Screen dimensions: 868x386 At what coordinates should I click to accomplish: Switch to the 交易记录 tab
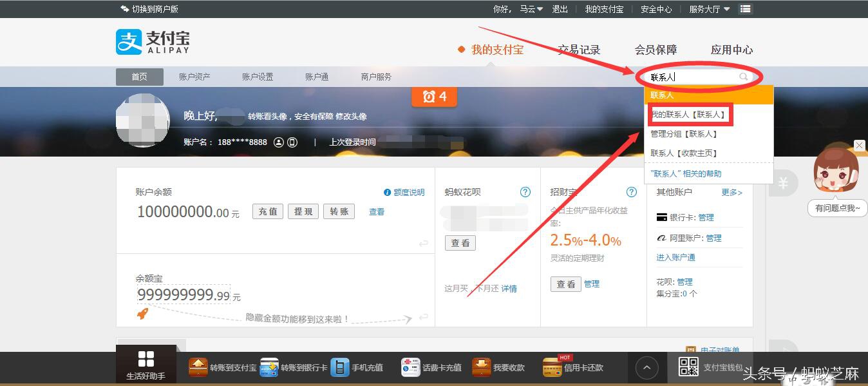click(578, 50)
